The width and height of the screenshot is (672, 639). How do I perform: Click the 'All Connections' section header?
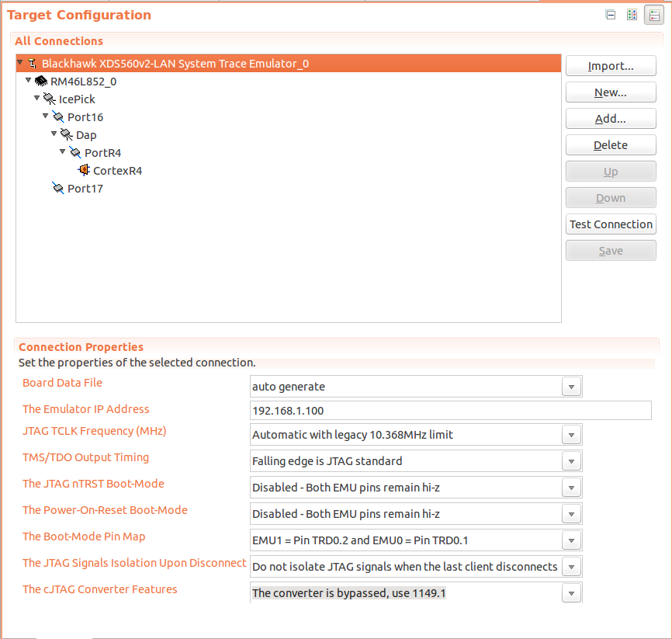coord(59,41)
